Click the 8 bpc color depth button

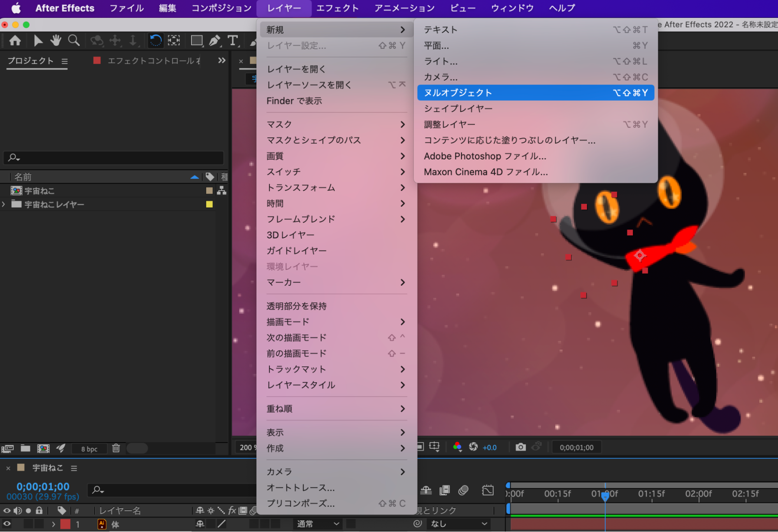coord(89,449)
